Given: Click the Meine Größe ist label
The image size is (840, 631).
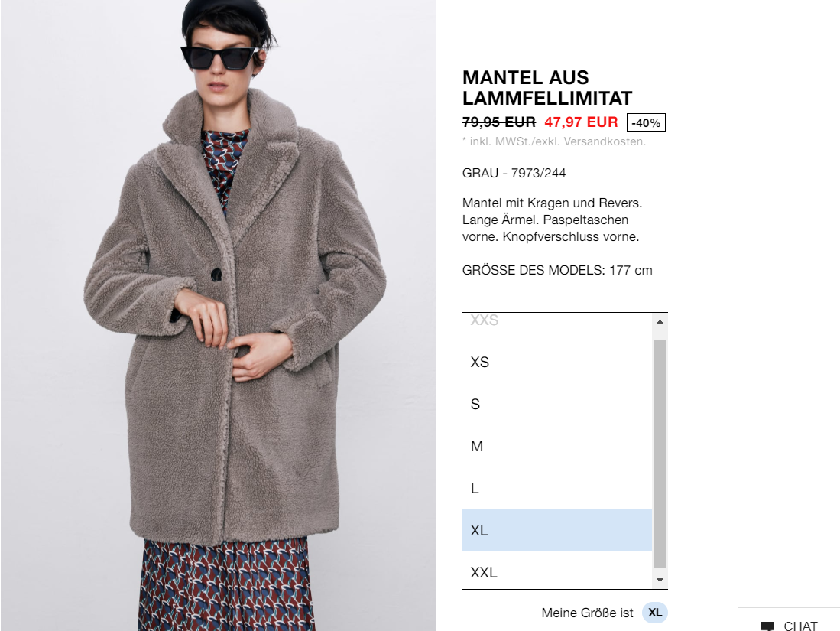Looking at the screenshot, I should pyautogui.click(x=587, y=613).
